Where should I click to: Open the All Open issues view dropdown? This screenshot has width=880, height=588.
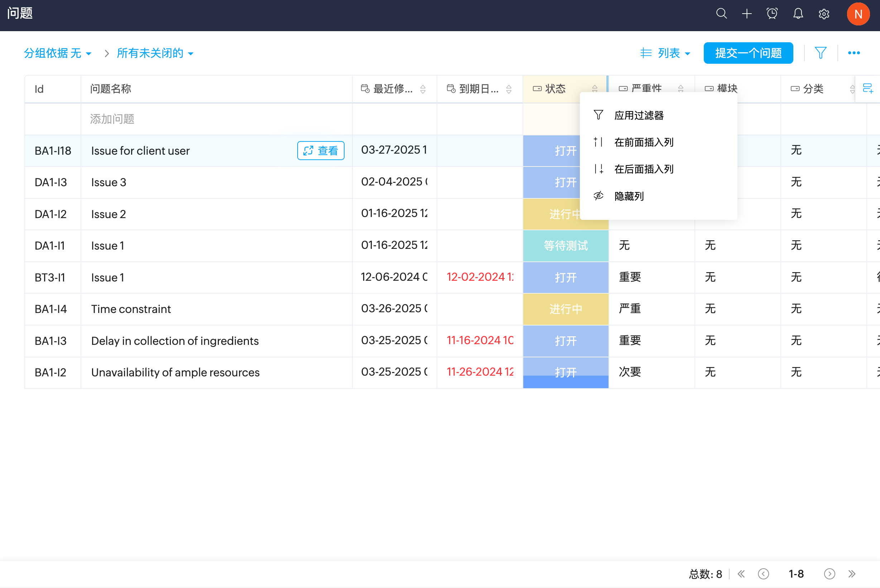pos(155,53)
